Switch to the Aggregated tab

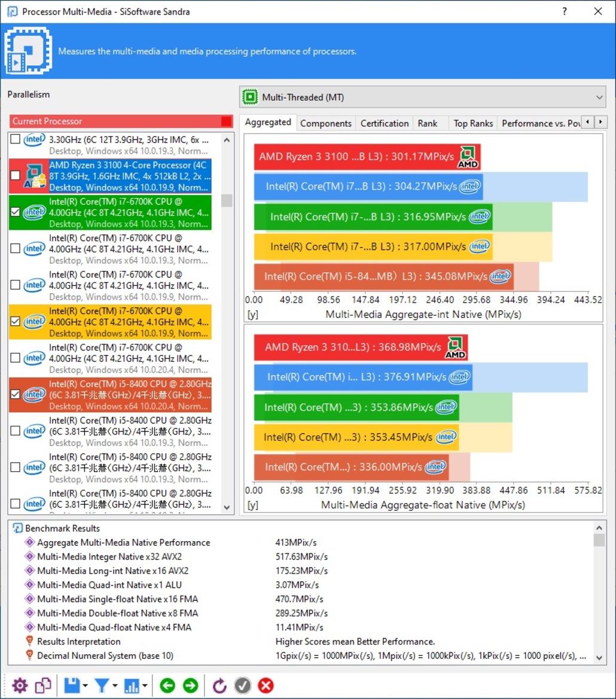tap(268, 122)
